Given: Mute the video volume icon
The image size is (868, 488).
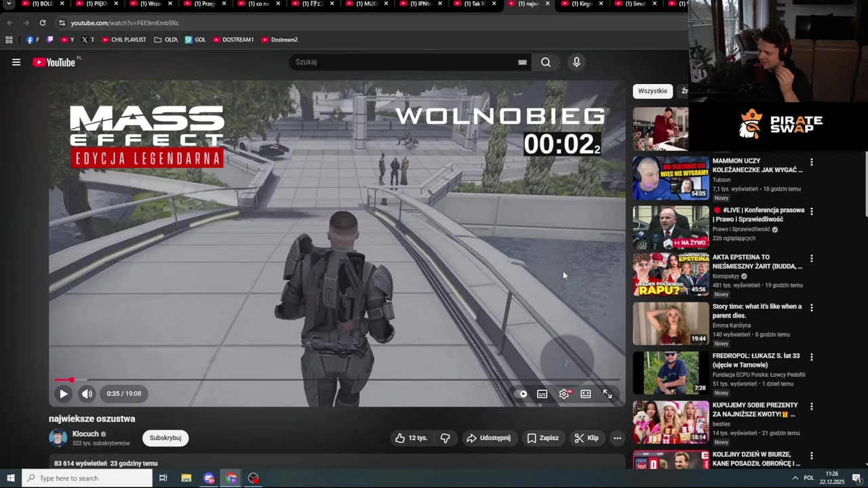Looking at the screenshot, I should click(87, 394).
